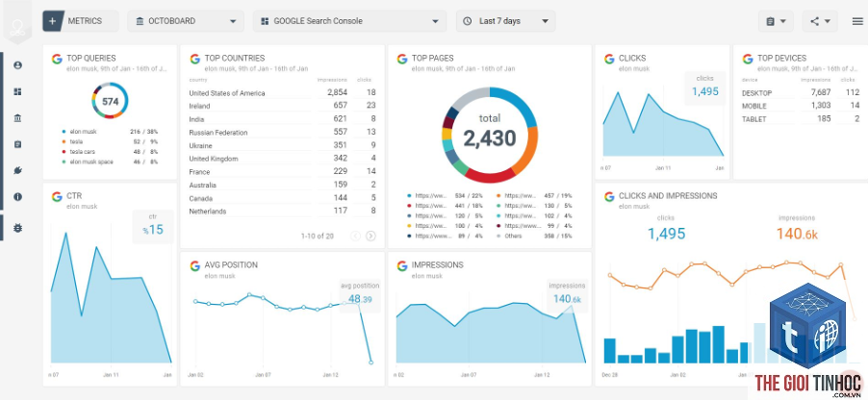Click the Google icon on Top Countries widget
Screen dimensions: 868x400
click(194, 59)
